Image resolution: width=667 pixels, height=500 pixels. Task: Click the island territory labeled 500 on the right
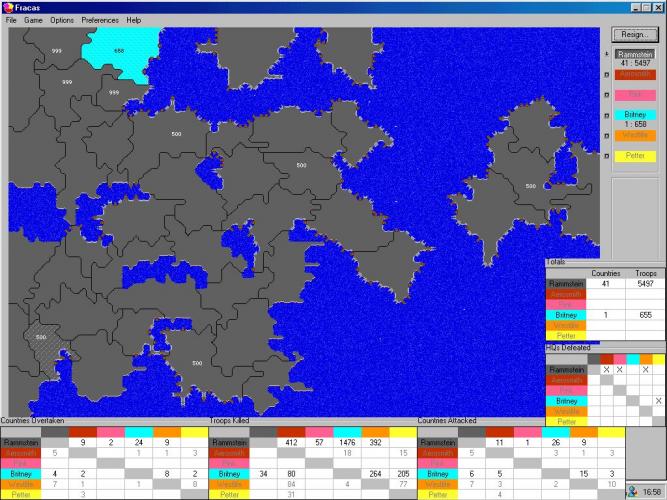click(x=530, y=186)
